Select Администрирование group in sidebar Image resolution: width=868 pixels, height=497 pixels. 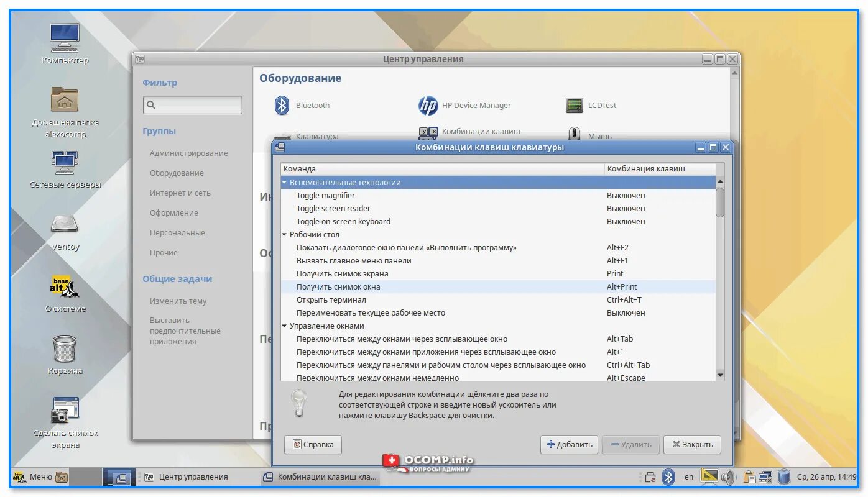point(188,153)
